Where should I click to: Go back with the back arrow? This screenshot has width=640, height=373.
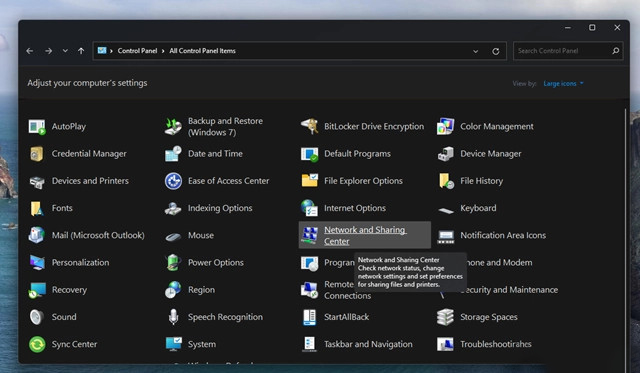[x=30, y=51]
